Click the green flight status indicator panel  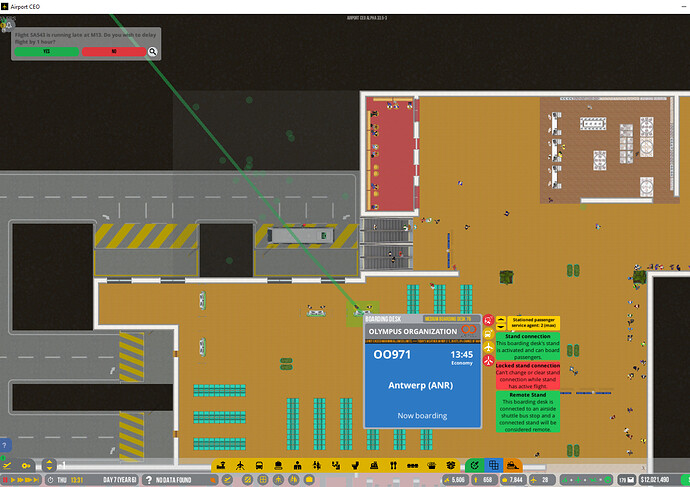(587, 480)
